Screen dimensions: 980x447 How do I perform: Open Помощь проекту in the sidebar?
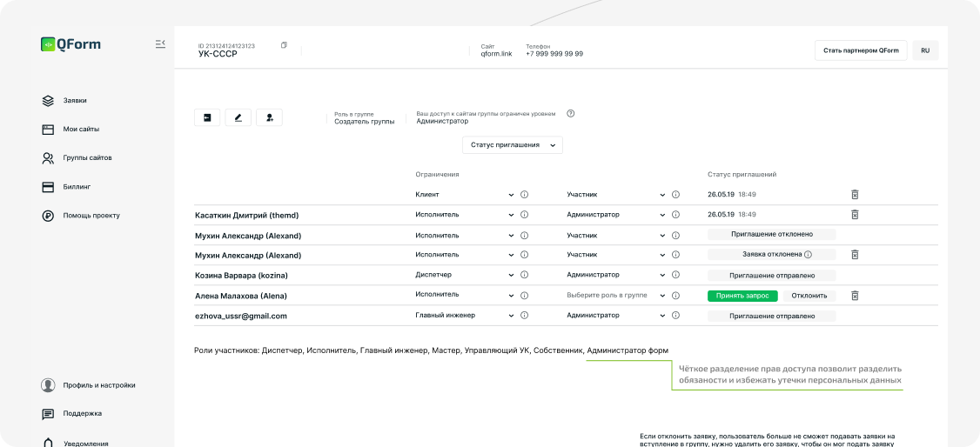tap(91, 216)
